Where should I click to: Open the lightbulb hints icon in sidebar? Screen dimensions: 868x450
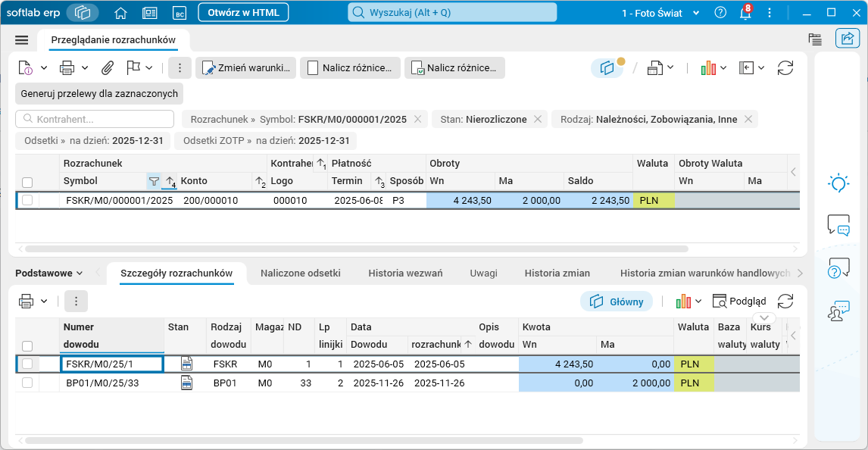click(x=838, y=183)
